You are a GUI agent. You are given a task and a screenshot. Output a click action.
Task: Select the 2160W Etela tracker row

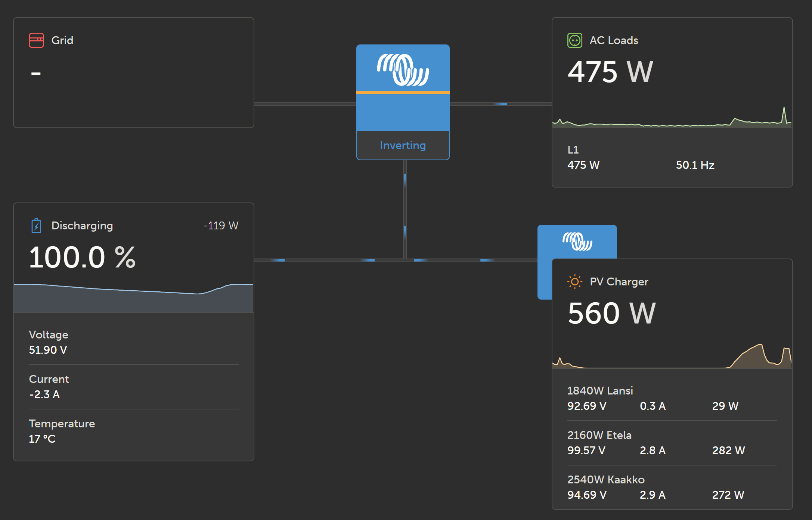click(x=672, y=443)
